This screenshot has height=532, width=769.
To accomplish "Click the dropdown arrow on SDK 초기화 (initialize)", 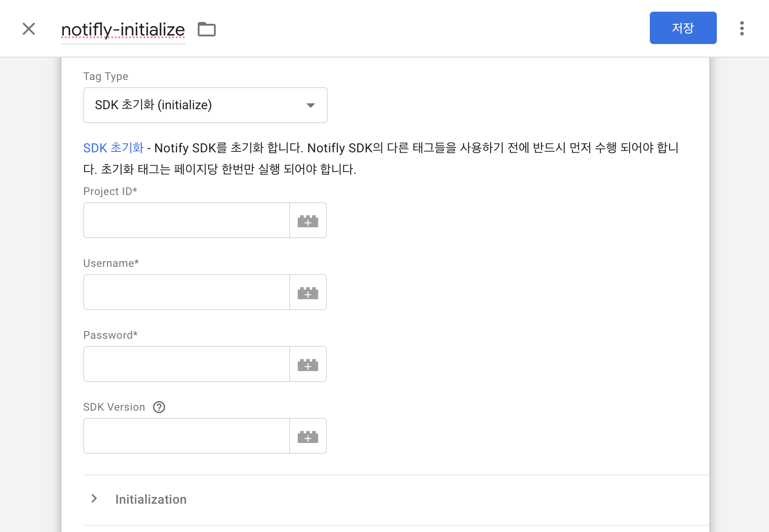I will (x=310, y=105).
